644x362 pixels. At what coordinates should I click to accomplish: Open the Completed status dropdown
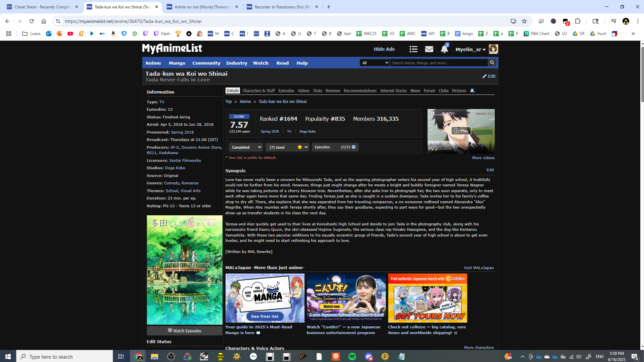(x=246, y=147)
